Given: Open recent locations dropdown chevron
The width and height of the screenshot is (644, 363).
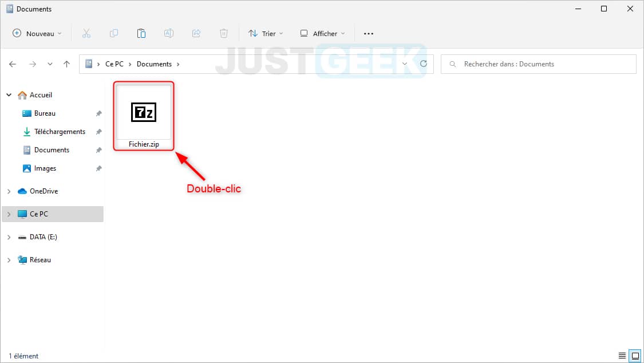Looking at the screenshot, I should [x=50, y=64].
